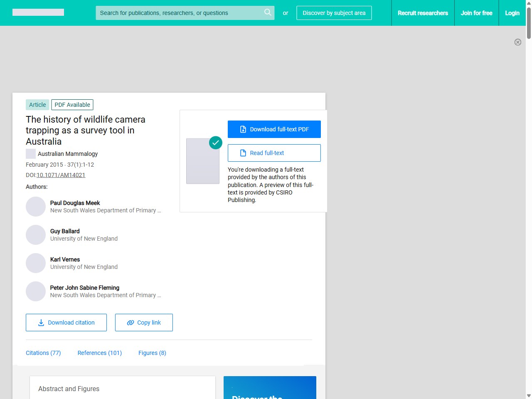Click Karl Vernes's profile avatar
Viewport: 532px width, 399px height.
click(x=36, y=263)
